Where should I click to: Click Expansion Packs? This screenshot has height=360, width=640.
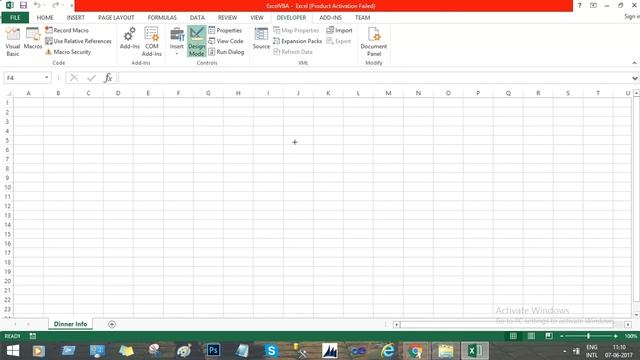pyautogui.click(x=297, y=41)
